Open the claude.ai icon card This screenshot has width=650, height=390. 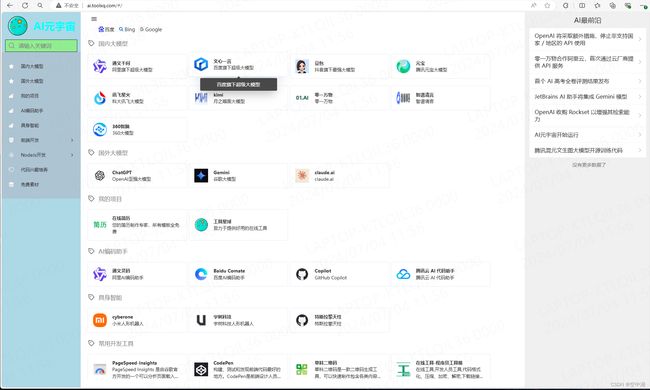[302, 176]
